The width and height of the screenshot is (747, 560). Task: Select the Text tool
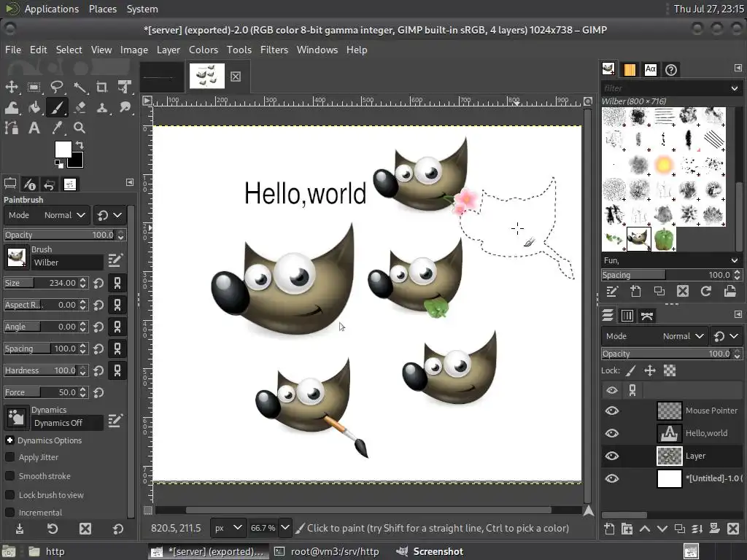point(34,128)
